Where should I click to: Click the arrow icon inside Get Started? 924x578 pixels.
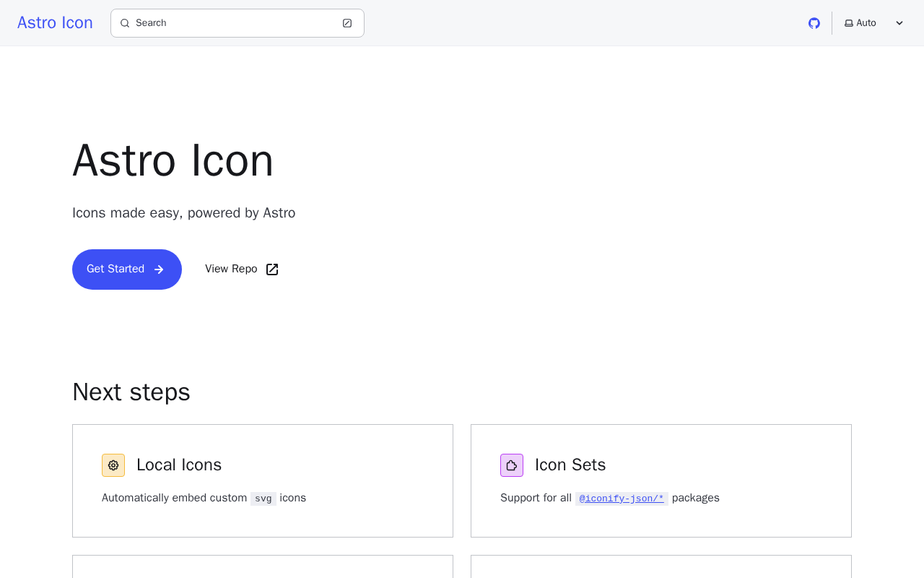tap(159, 269)
